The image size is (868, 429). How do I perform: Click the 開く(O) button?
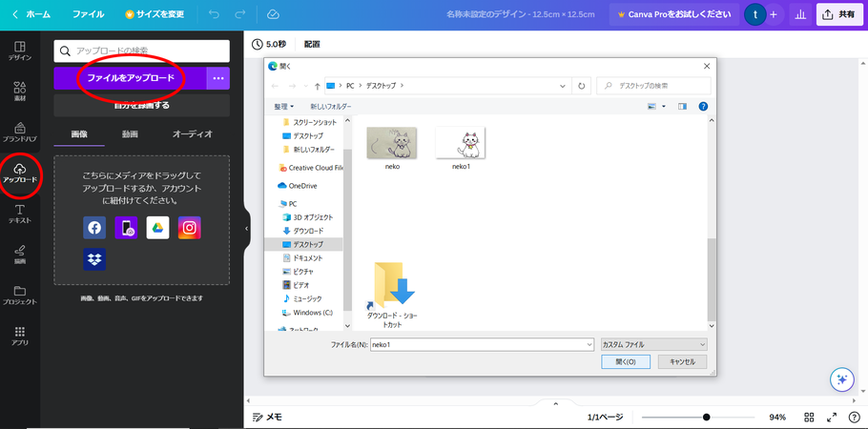coord(626,361)
